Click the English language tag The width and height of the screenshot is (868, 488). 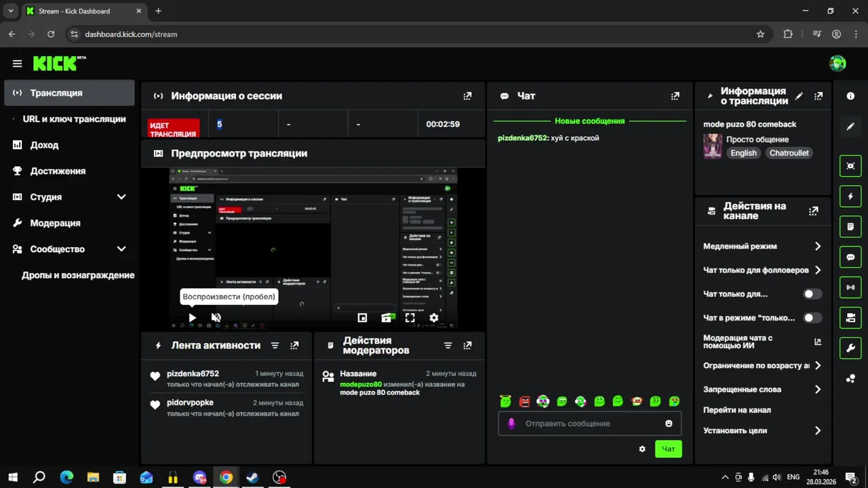[743, 153]
